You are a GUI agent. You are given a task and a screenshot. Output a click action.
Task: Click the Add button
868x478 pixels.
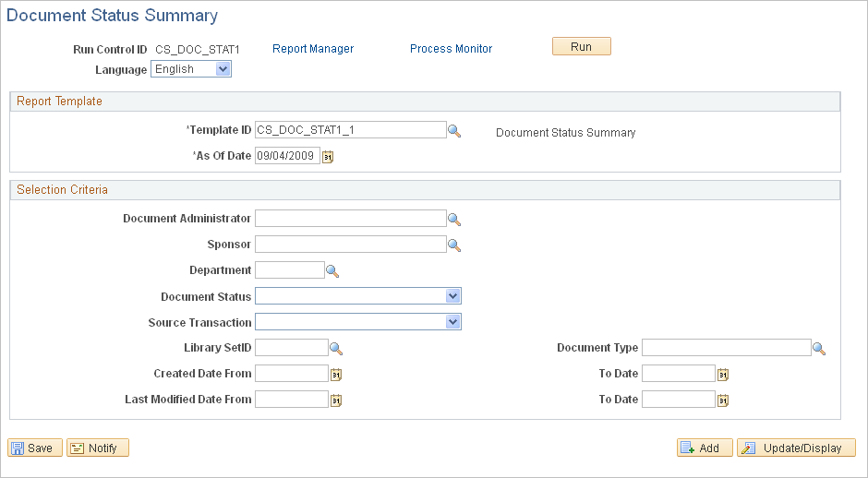click(705, 448)
